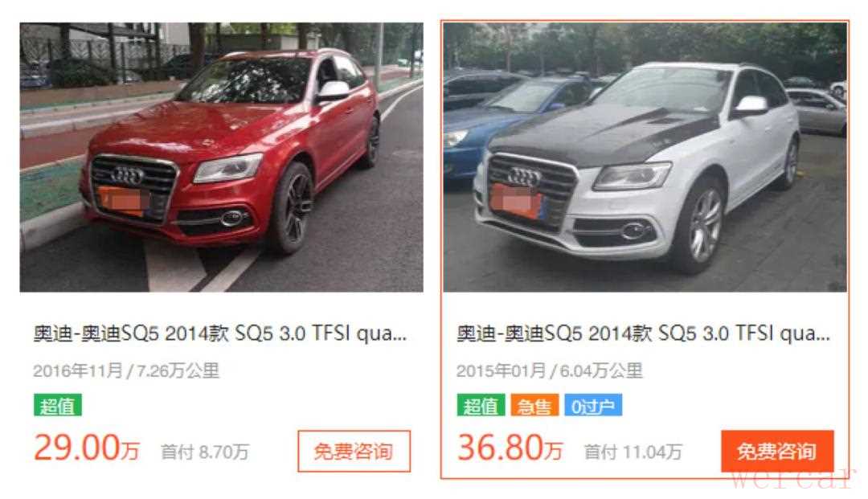868x499 pixels.
Task: Click the Audi rings emblem on red car
Action: coord(127,175)
